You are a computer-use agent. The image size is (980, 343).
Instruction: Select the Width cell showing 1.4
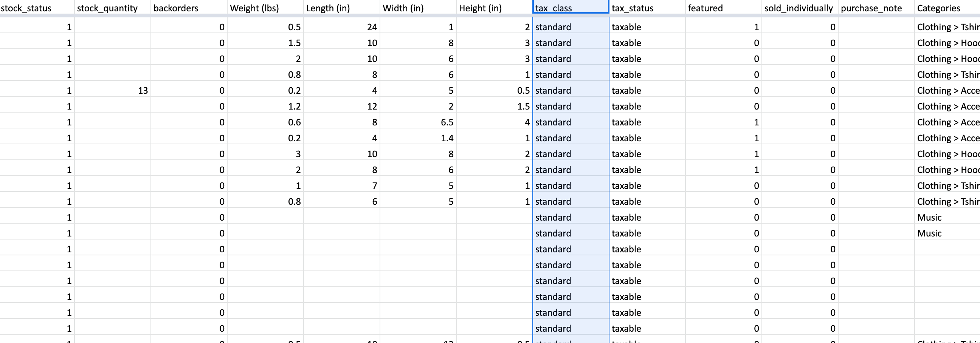pos(418,138)
